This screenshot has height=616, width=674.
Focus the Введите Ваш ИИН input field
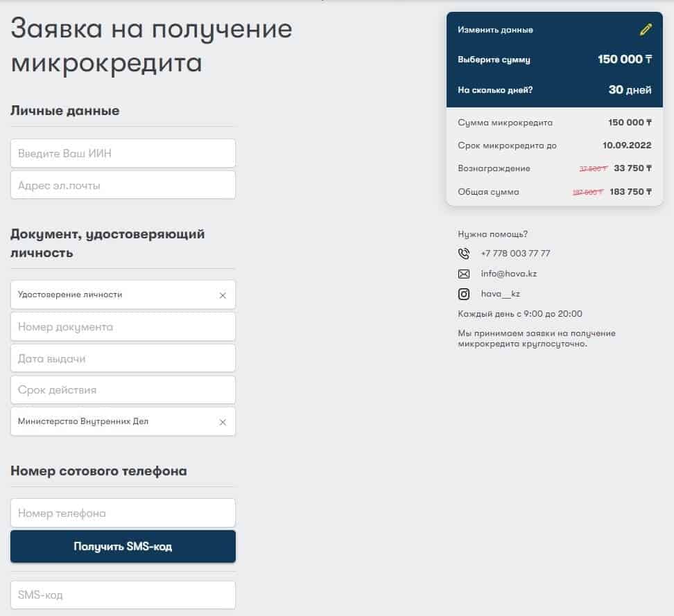(123, 152)
